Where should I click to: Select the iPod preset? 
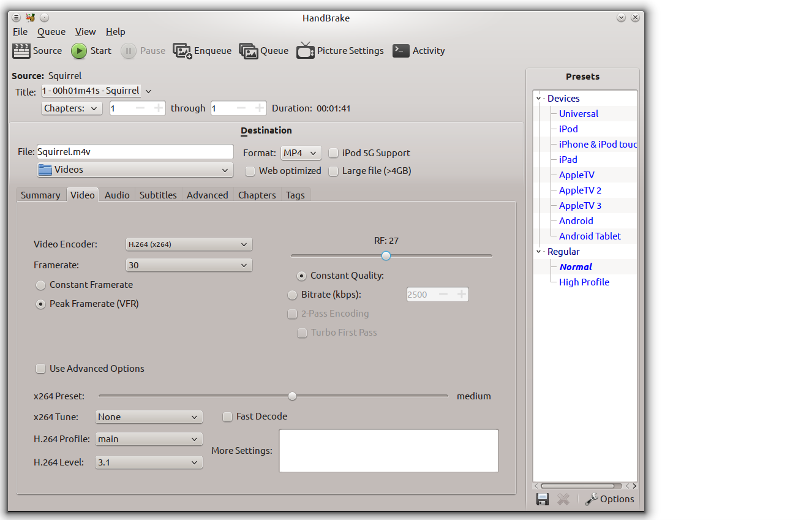coord(568,129)
